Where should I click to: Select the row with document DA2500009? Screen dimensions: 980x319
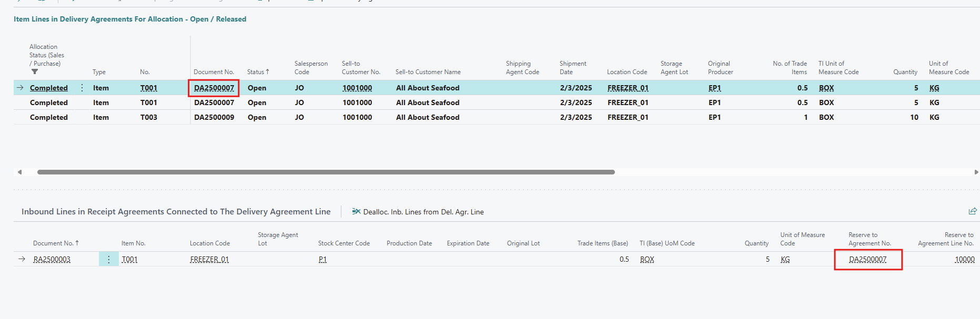(214, 117)
